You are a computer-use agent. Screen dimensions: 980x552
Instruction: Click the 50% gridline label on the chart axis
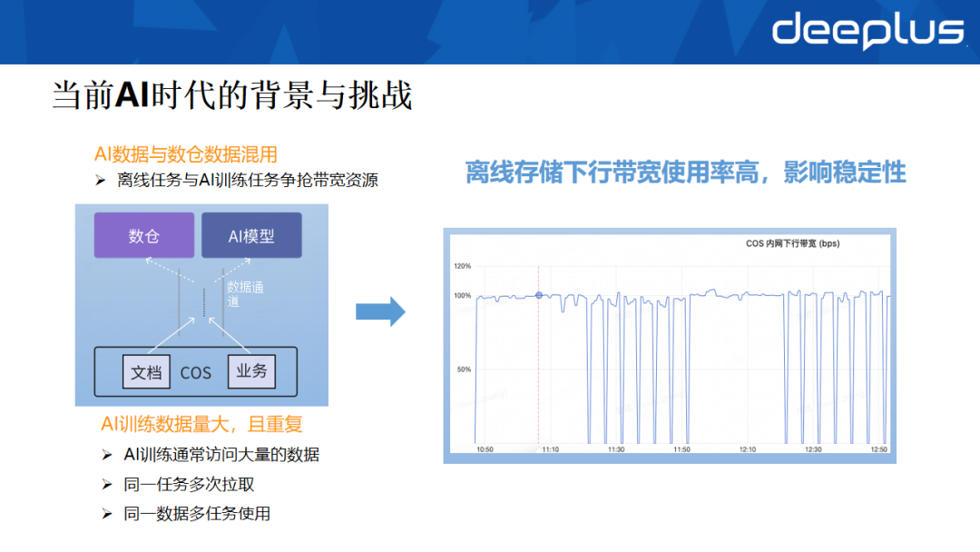click(464, 369)
